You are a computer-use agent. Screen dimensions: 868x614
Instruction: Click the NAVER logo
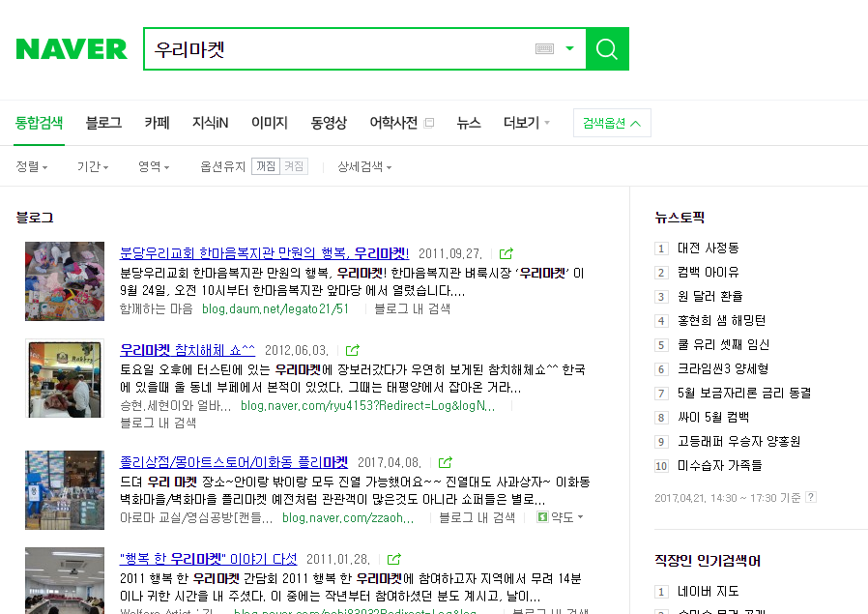coord(72,48)
